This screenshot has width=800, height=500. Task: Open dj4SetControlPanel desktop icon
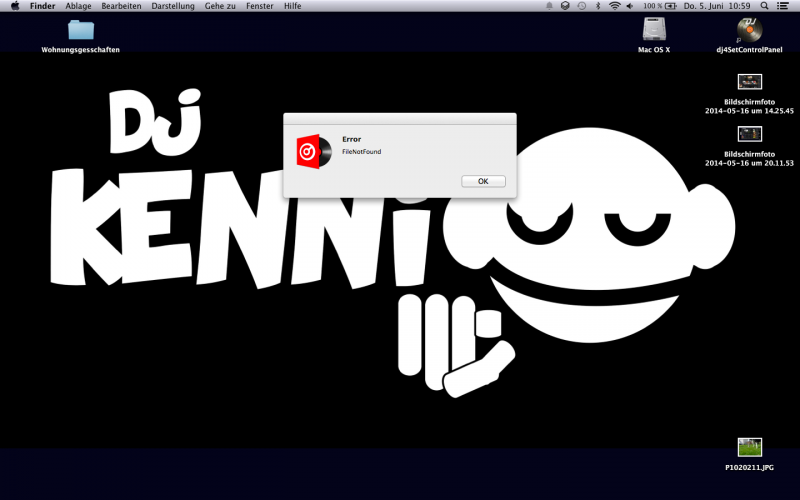click(x=749, y=30)
